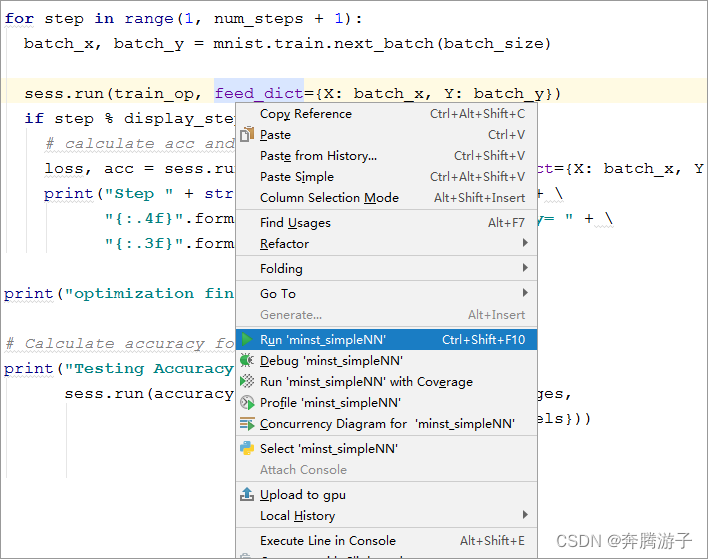This screenshot has height=559, width=708.
Task: Click the '# calculate acc and' comment
Action: tap(140, 144)
